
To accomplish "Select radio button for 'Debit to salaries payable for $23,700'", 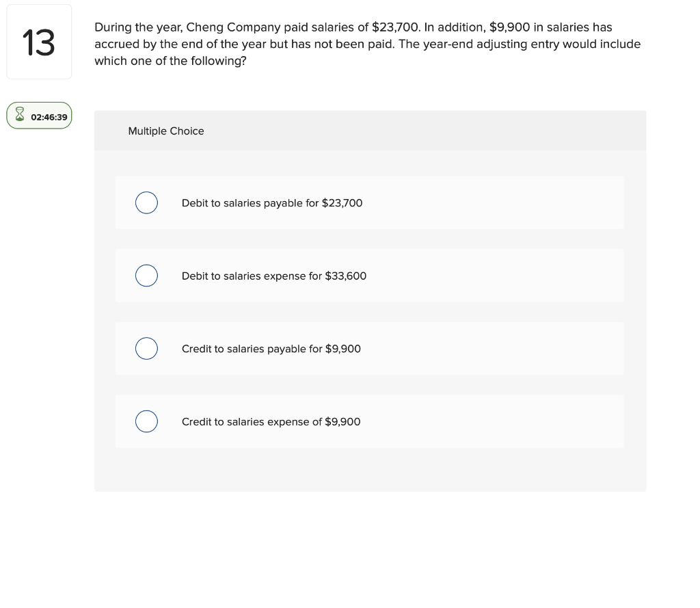I will (146, 203).
